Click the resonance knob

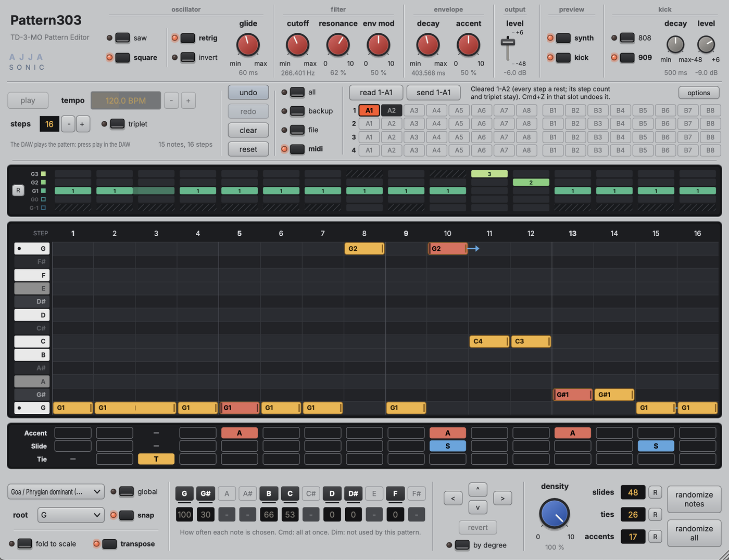(338, 45)
